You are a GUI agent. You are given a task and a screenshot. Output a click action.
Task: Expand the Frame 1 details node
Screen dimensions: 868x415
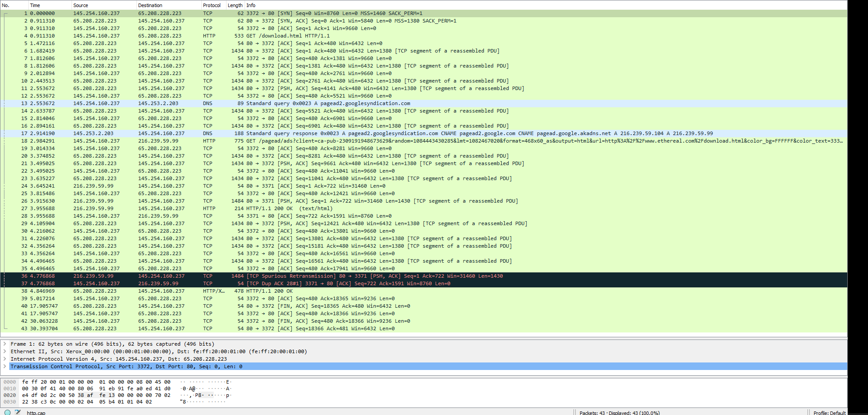click(x=5, y=344)
